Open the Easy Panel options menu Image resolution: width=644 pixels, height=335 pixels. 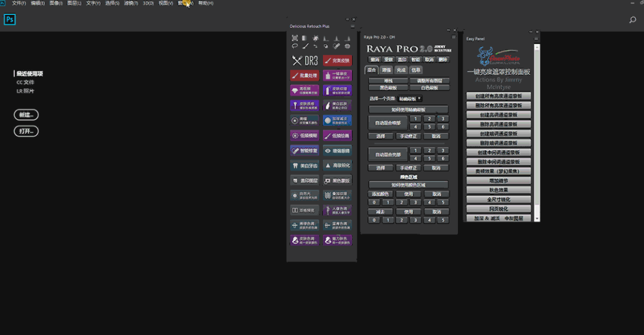[535, 37]
